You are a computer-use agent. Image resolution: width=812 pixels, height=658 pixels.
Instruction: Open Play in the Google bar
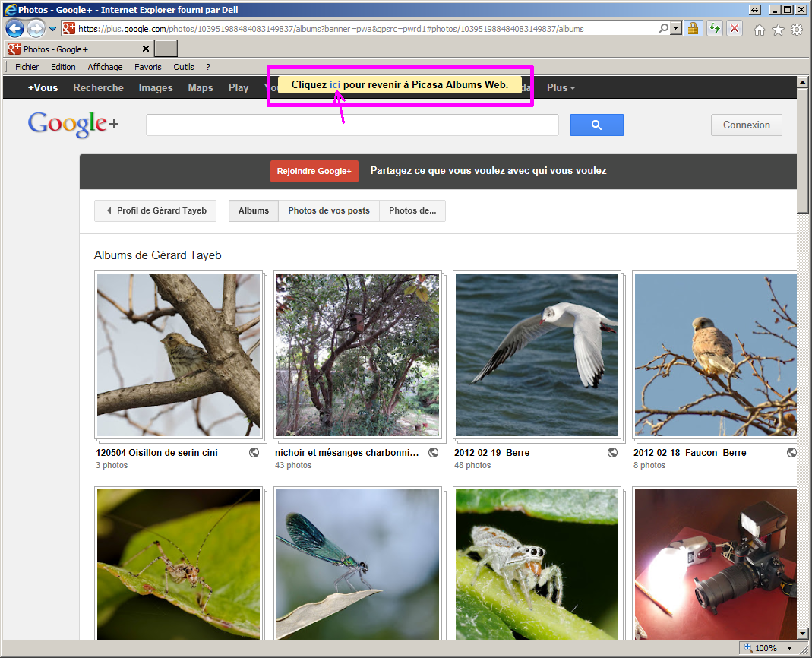(239, 87)
